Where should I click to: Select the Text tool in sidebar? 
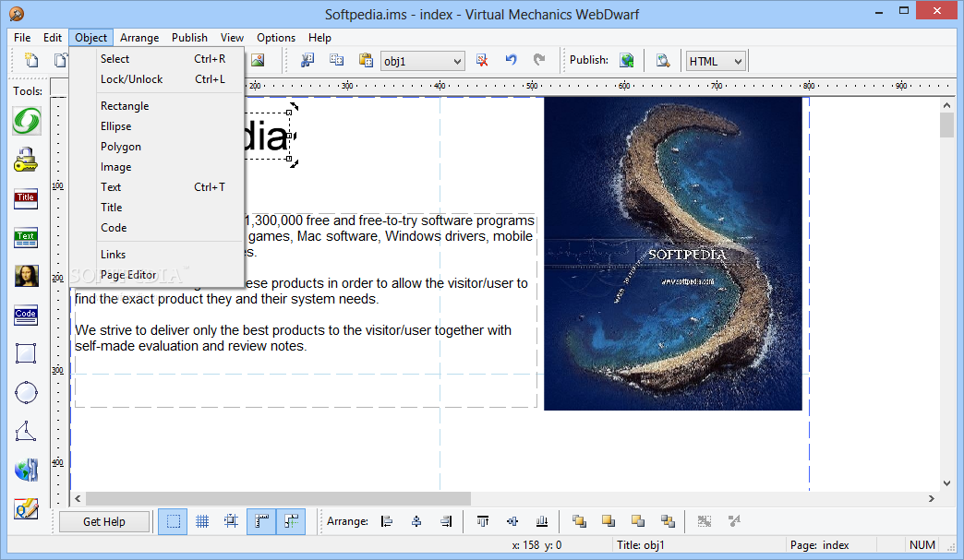(26, 238)
